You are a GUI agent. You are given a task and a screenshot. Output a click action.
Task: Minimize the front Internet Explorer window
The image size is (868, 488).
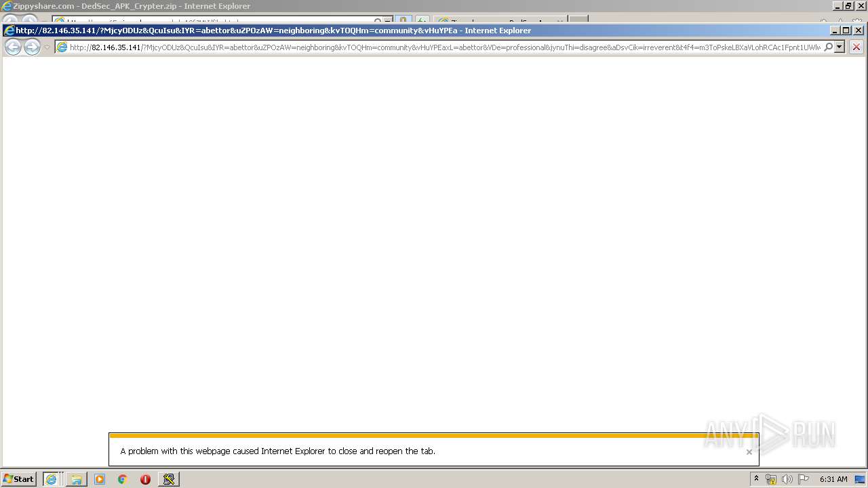pyautogui.click(x=834, y=30)
